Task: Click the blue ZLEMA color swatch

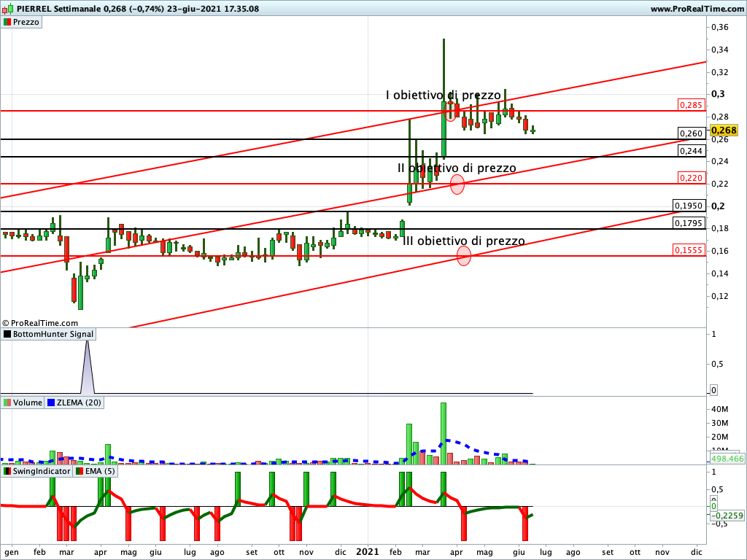Action: [51, 402]
